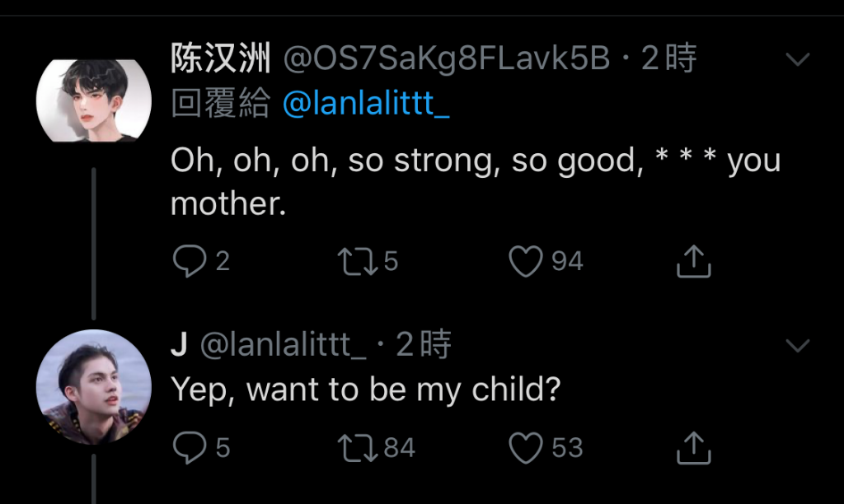Expand the chevron menu on J's tweet

797,345
